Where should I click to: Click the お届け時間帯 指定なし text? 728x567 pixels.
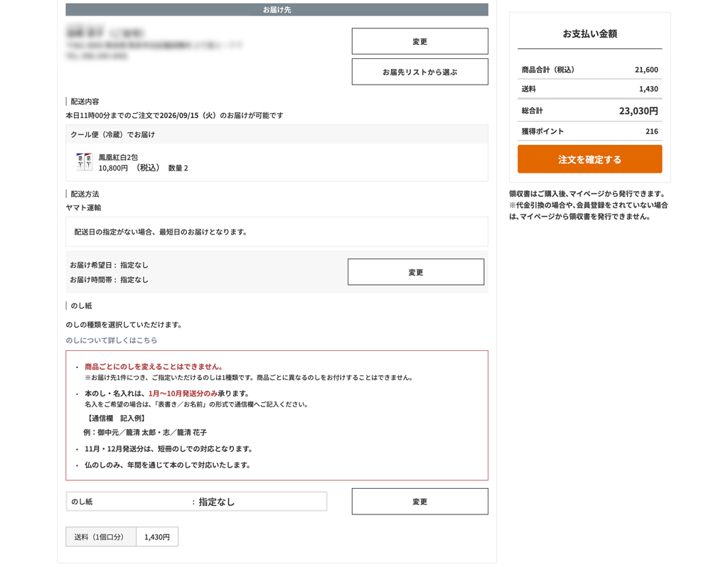(x=109, y=280)
